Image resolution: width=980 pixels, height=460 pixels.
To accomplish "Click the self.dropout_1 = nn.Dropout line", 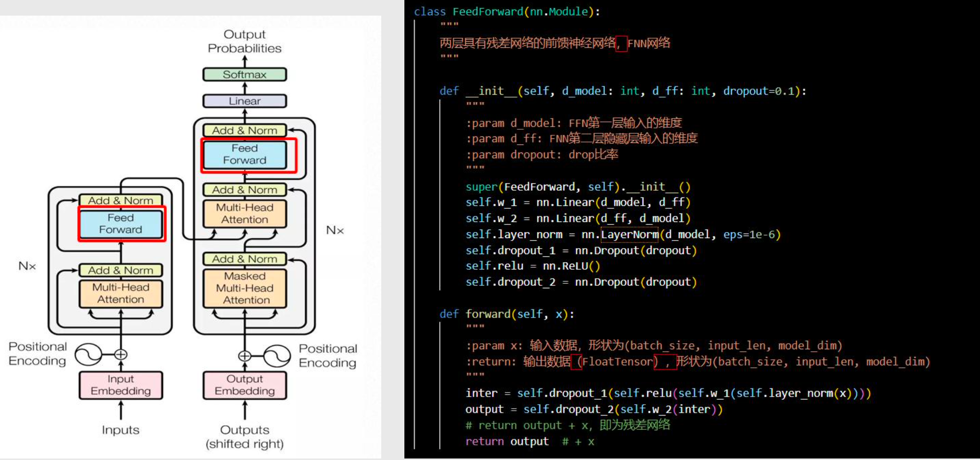I will (581, 251).
